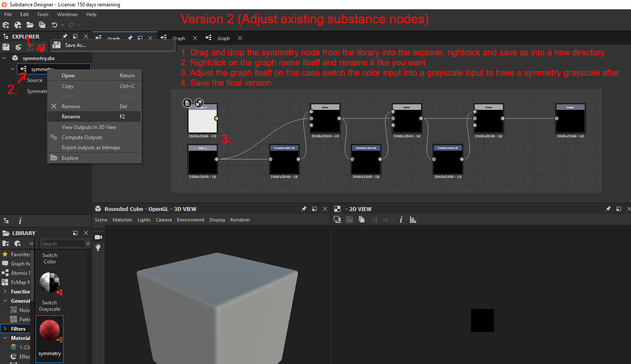The width and height of the screenshot is (631, 364).
Task: Open the undo history dropdown arrow
Action: click(x=62, y=25)
